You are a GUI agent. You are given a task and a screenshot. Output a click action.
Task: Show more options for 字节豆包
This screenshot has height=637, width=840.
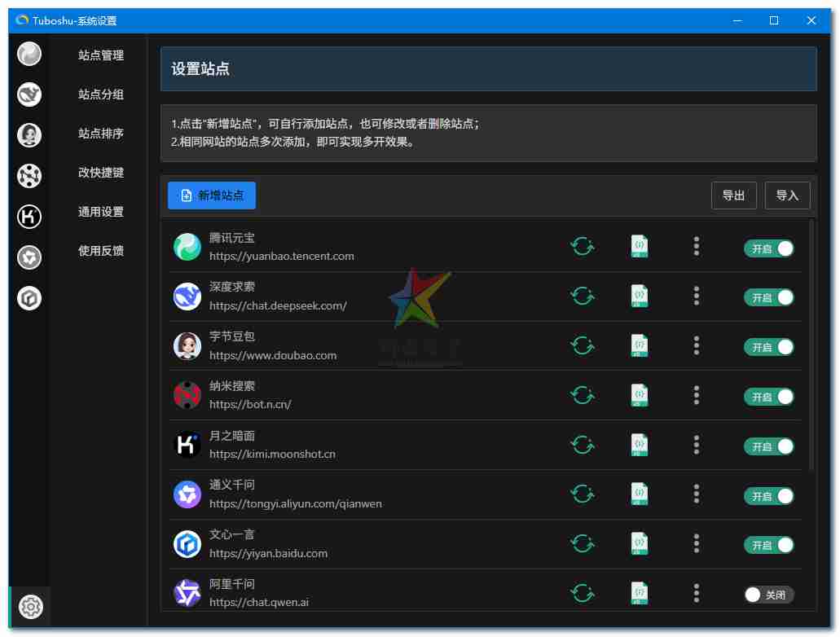point(696,345)
